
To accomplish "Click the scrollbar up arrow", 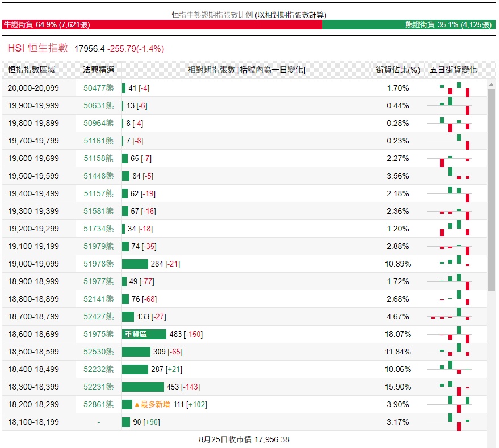I will point(491,84).
